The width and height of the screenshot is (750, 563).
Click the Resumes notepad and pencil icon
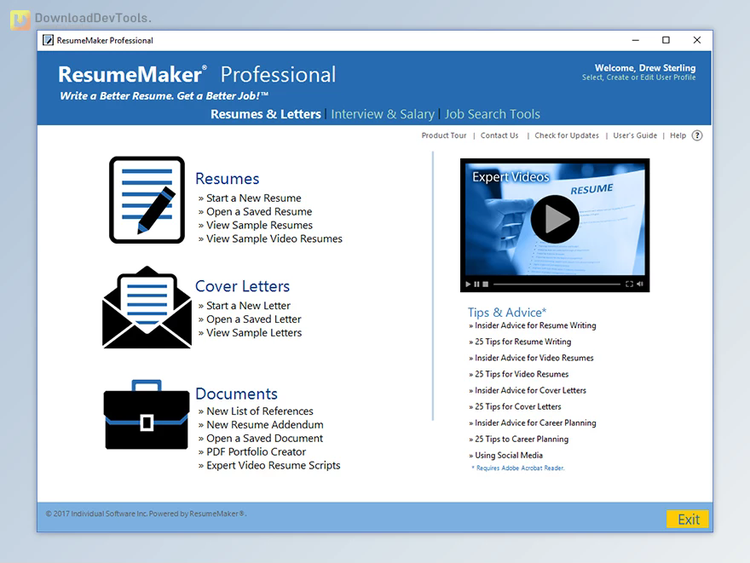(x=147, y=200)
